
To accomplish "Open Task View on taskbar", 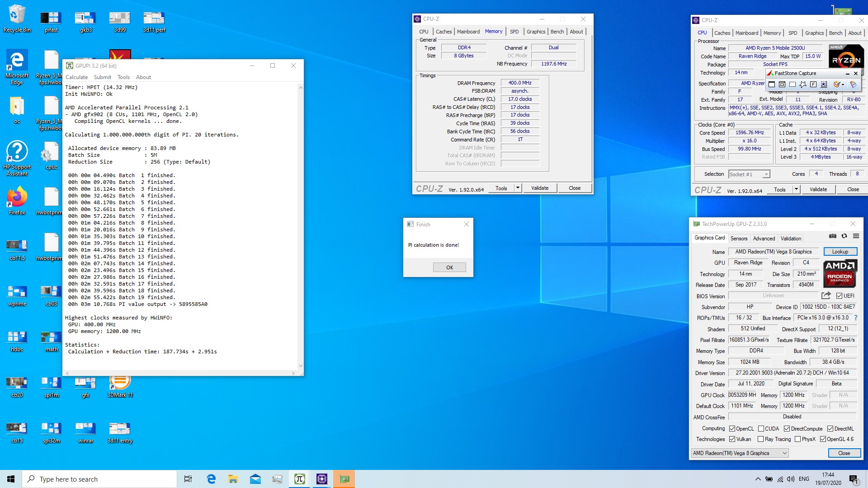I will click(x=188, y=479).
